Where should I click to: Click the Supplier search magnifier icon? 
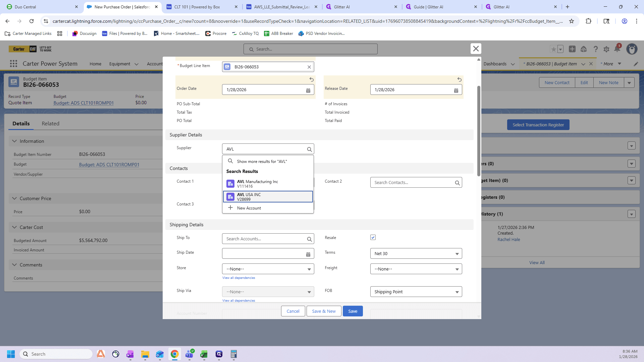pyautogui.click(x=309, y=149)
